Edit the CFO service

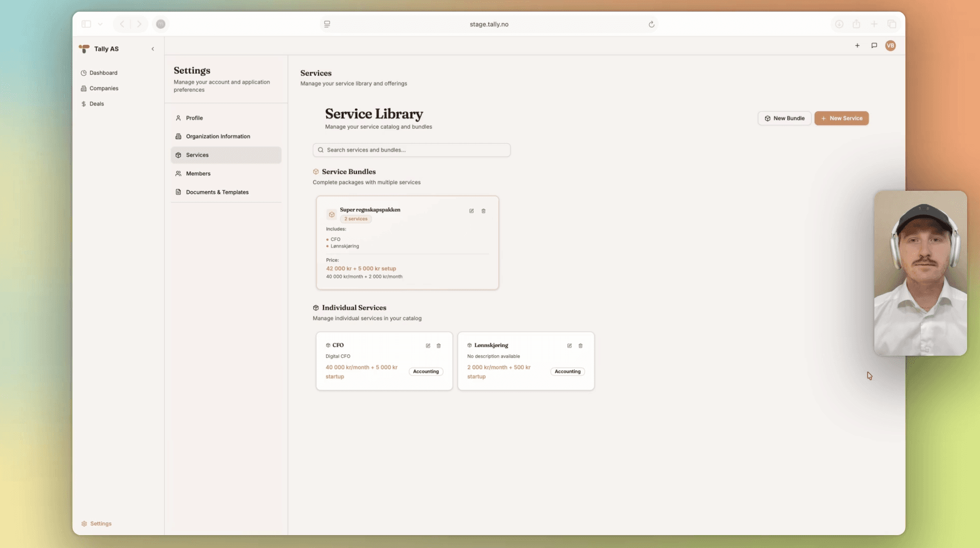428,345
